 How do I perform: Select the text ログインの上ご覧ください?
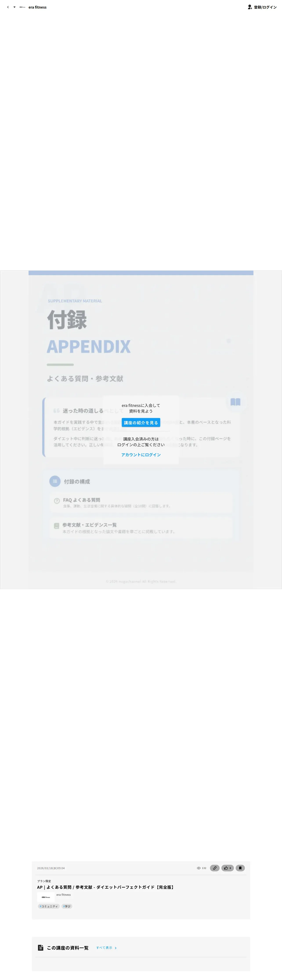pos(141,445)
